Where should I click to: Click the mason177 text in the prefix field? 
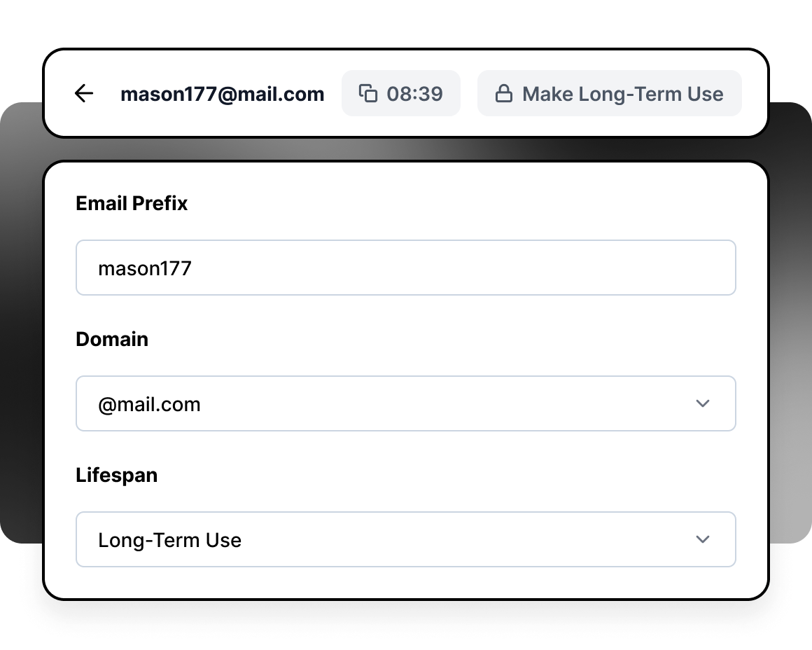click(145, 268)
